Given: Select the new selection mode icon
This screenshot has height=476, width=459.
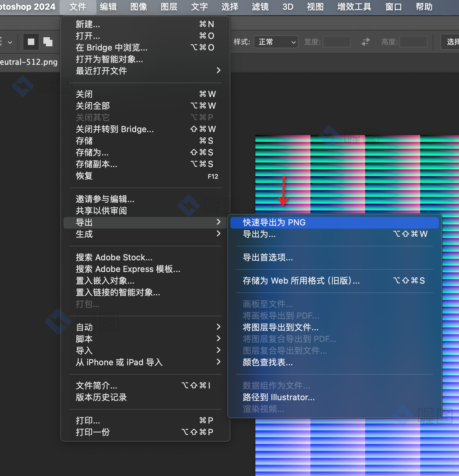Looking at the screenshot, I should tap(31, 42).
